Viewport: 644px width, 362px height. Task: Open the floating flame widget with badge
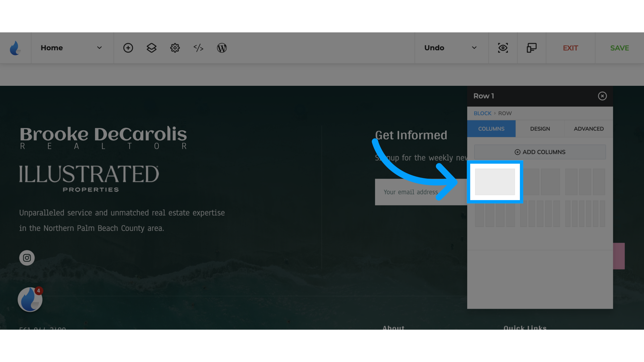pyautogui.click(x=30, y=300)
